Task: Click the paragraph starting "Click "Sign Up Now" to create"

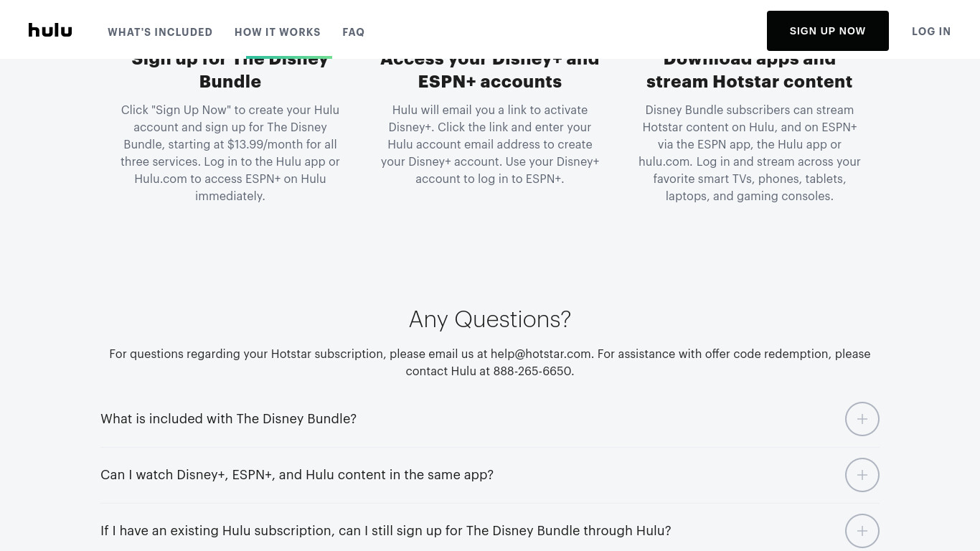Action: pyautogui.click(x=230, y=153)
